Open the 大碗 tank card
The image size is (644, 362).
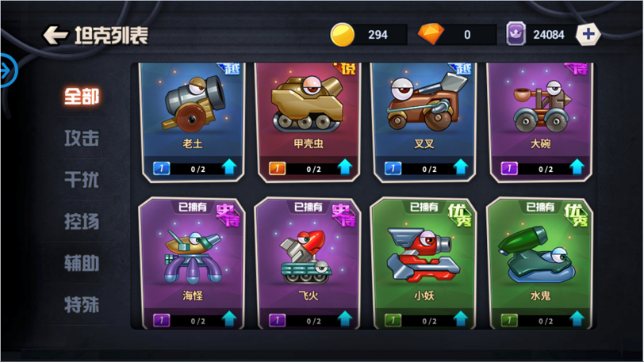click(x=540, y=122)
